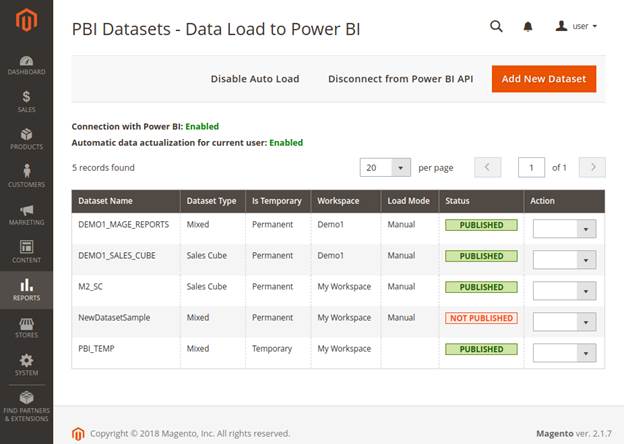The image size is (624, 444).
Task: Click the Magento logo in the footer
Action: pos(78,434)
